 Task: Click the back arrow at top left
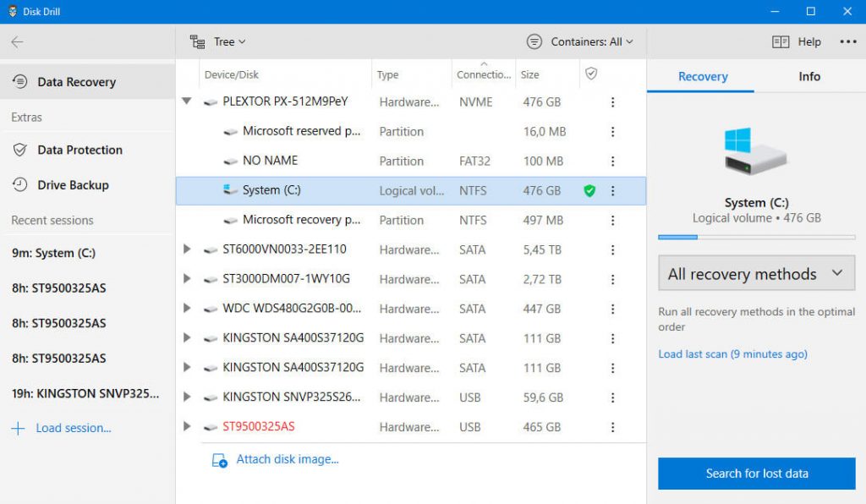point(17,41)
